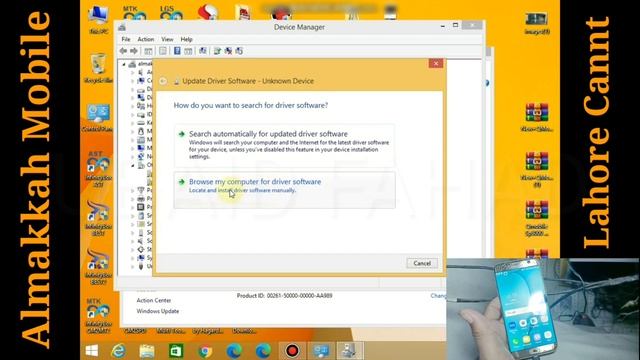Screen dimensions: 640x360
Task: Toggle the console tree toolbar icon
Action: click(148, 51)
